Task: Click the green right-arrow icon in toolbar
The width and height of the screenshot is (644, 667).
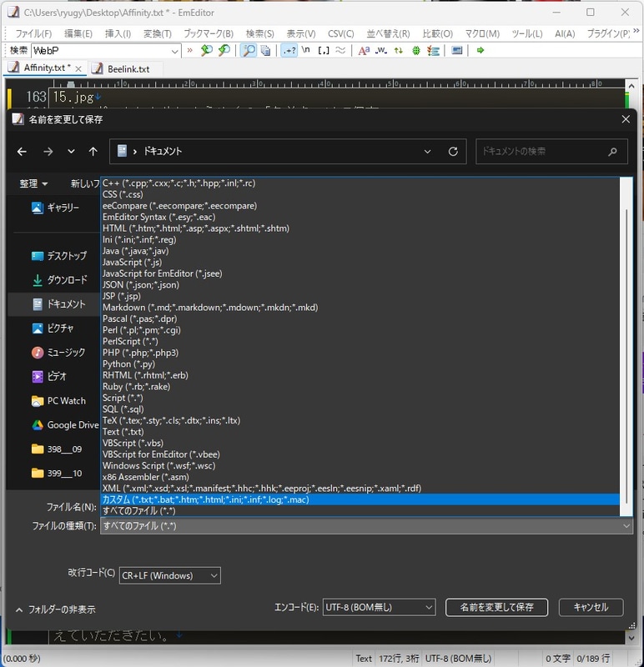Action: click(x=480, y=51)
